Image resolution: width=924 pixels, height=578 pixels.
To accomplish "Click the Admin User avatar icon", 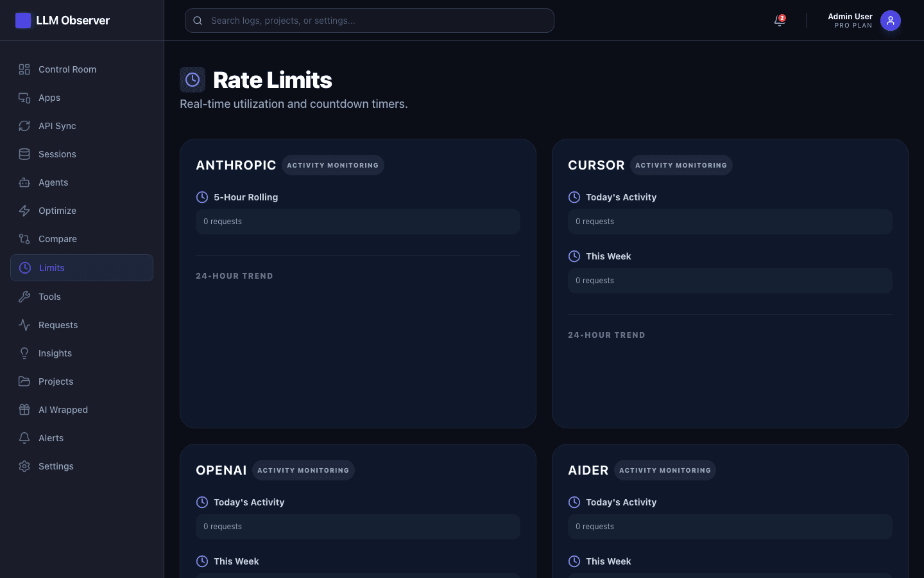I will 891,21.
